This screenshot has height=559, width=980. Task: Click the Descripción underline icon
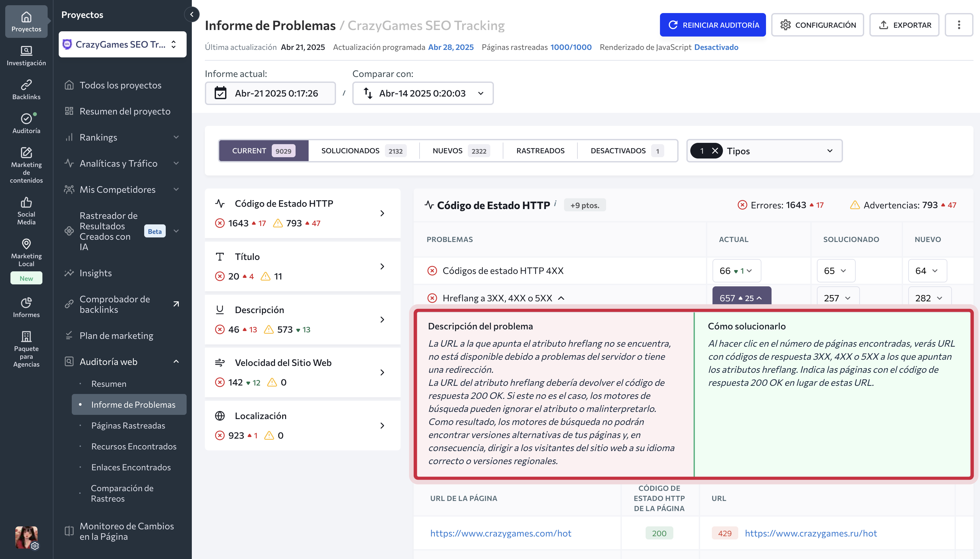tap(220, 310)
